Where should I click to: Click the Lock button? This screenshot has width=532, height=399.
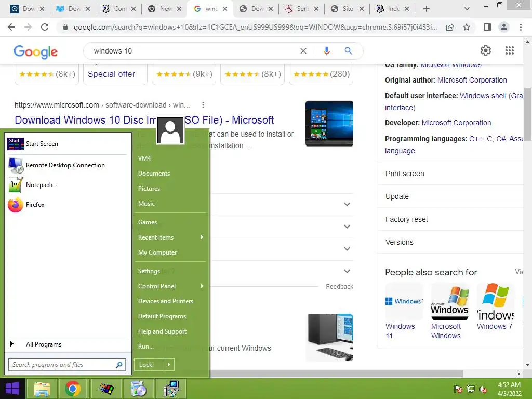(149, 365)
